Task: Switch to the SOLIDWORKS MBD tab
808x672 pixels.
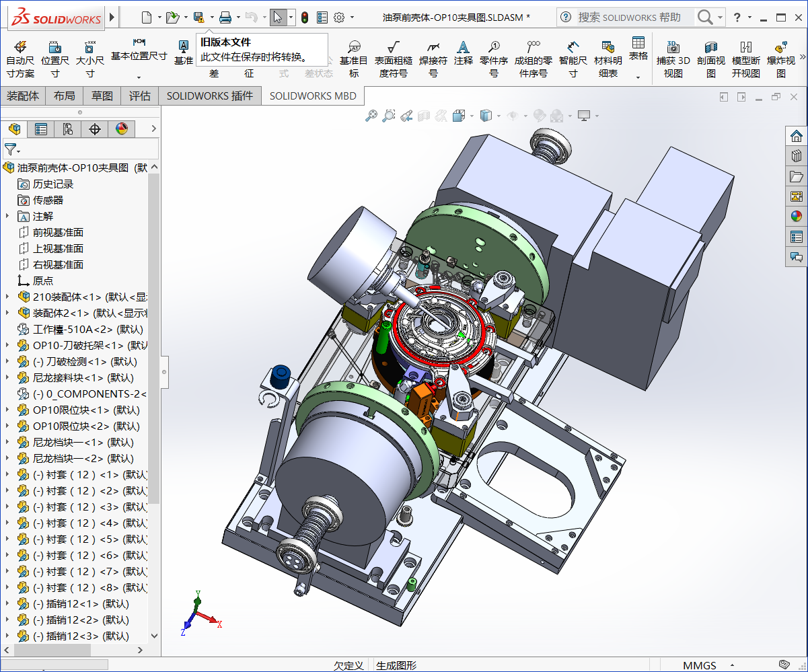Action: (x=314, y=96)
